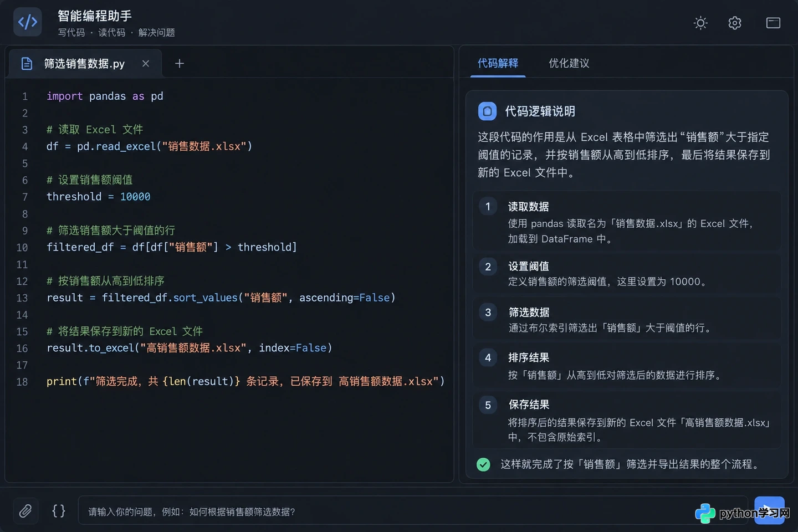Focus the 请输入你的问题 input box
798x532 pixels.
[413, 510]
